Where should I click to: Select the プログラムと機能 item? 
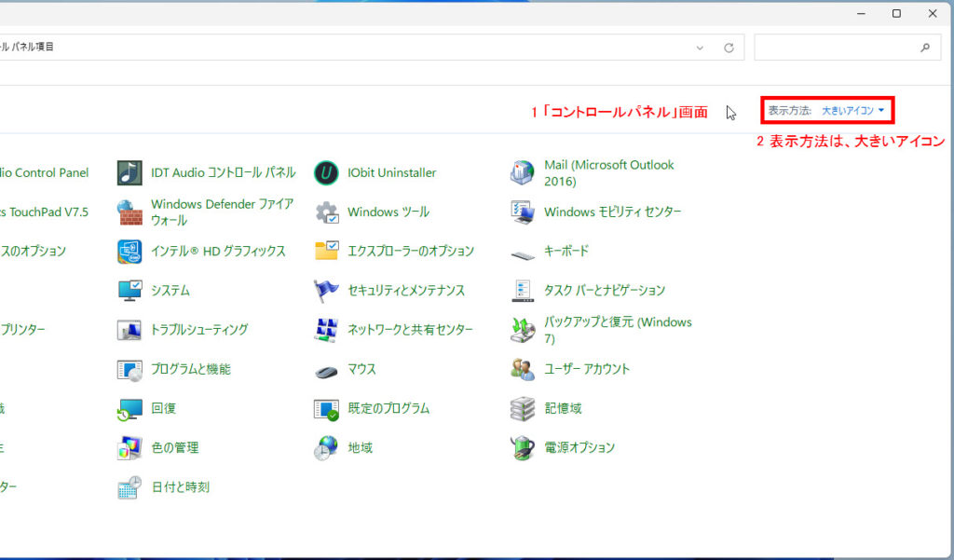(x=190, y=369)
